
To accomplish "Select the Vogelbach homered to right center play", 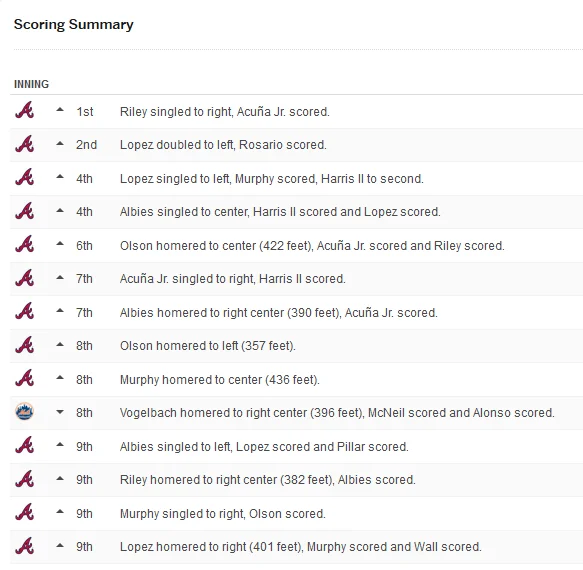I will [x=337, y=413].
